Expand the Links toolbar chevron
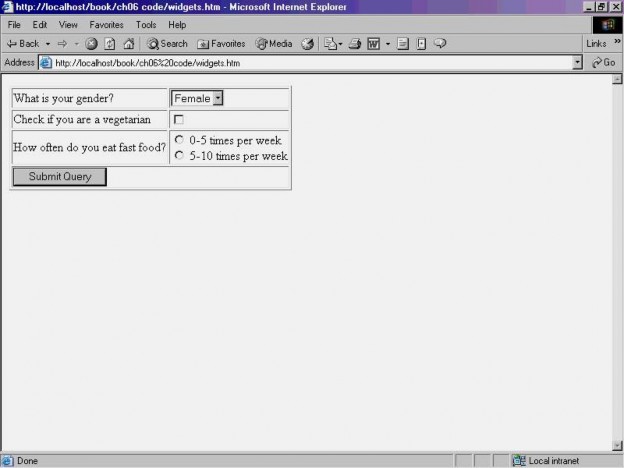Viewport: 624px width, 468px height. 616,43
